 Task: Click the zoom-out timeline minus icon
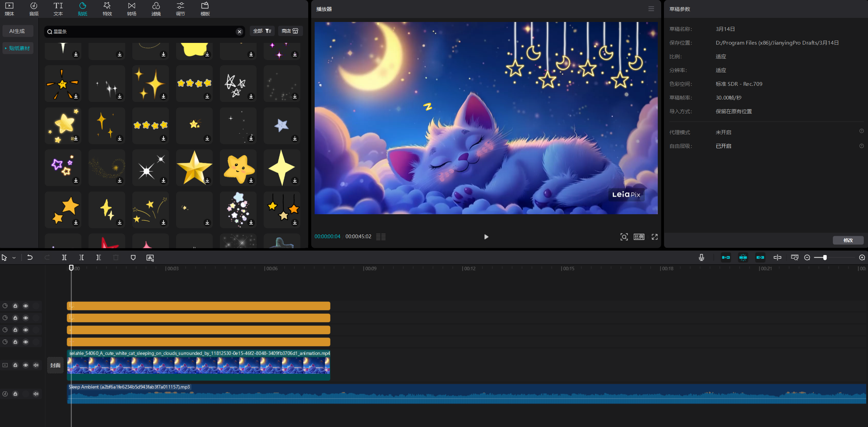(807, 257)
